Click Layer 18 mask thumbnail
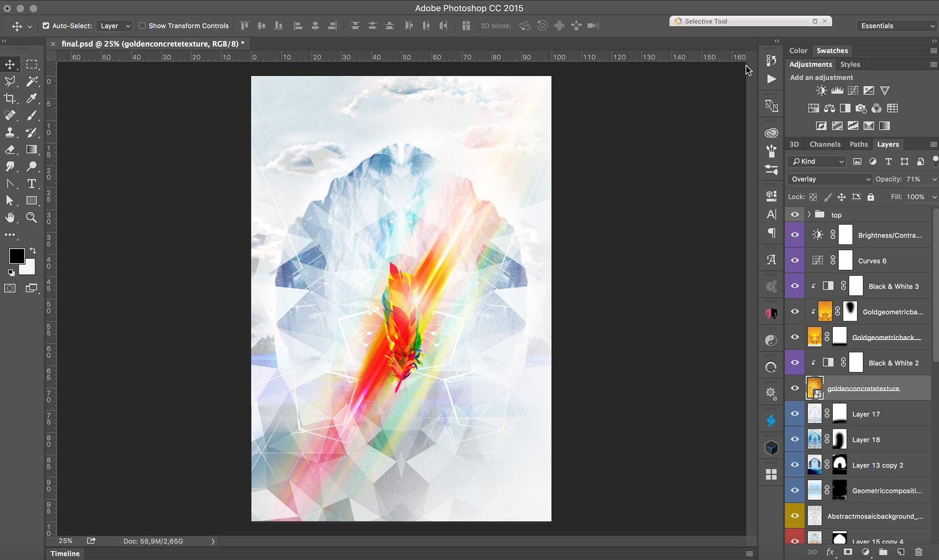This screenshot has height=560, width=939. click(839, 439)
